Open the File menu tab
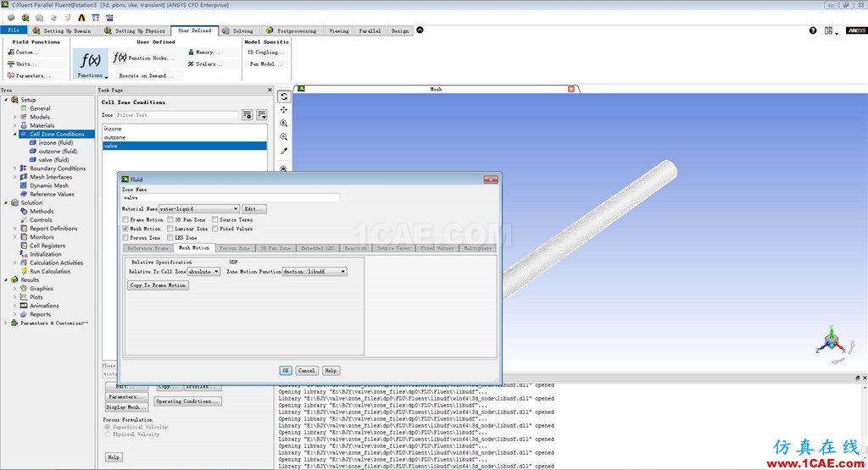This screenshot has width=868, height=470. (x=14, y=30)
